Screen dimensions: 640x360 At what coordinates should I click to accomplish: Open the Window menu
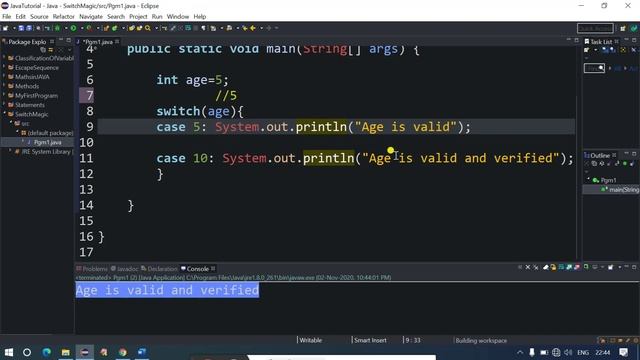[x=178, y=16]
